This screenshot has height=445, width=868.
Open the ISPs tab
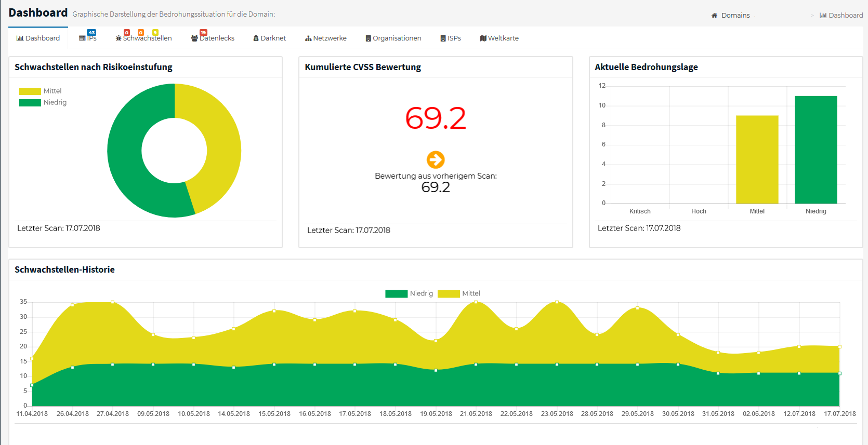tap(450, 38)
